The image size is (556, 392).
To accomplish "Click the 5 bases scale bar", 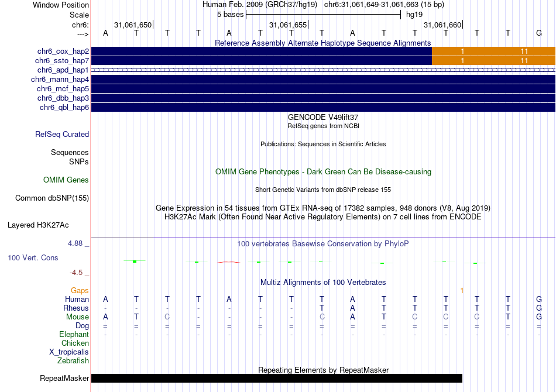I will coord(323,15).
